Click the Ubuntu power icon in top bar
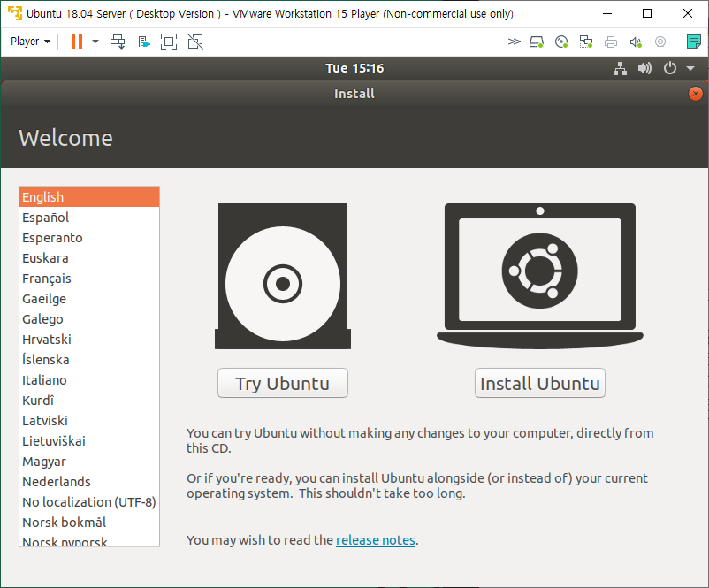This screenshot has height=588, width=709. tap(670, 68)
